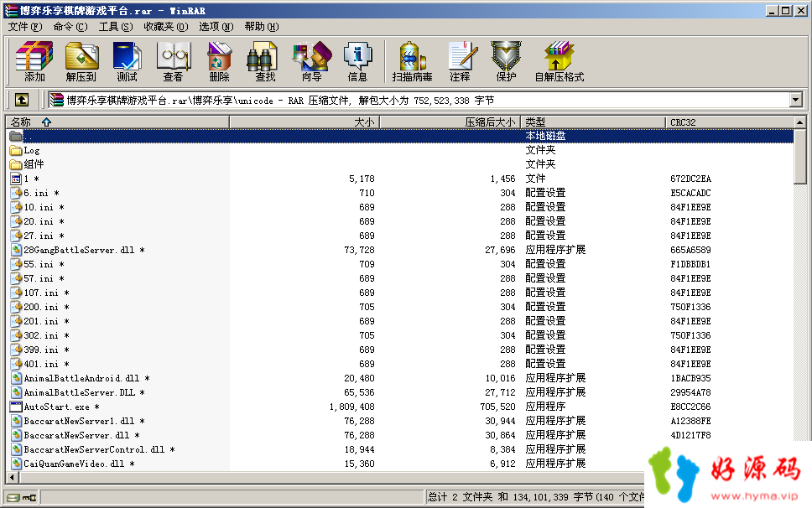This screenshot has width=812, height=508.
Task: Click the key password icon in status bar
Action: pos(29,498)
